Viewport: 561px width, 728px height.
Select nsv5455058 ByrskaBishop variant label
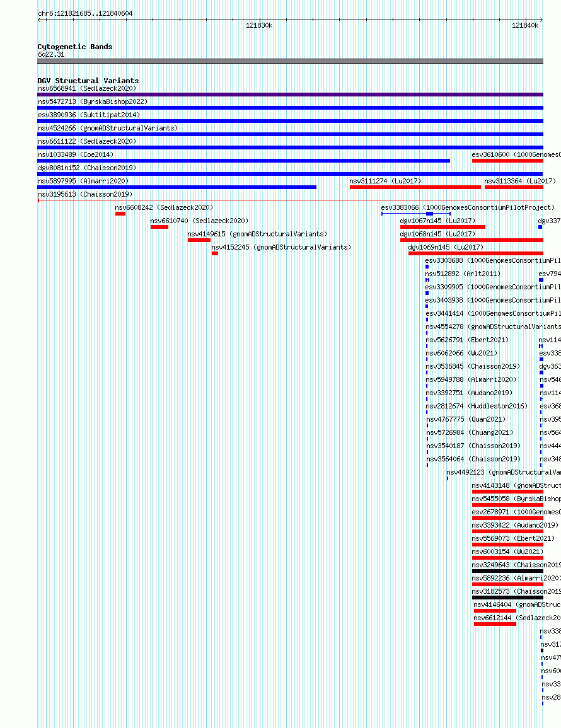click(516, 499)
